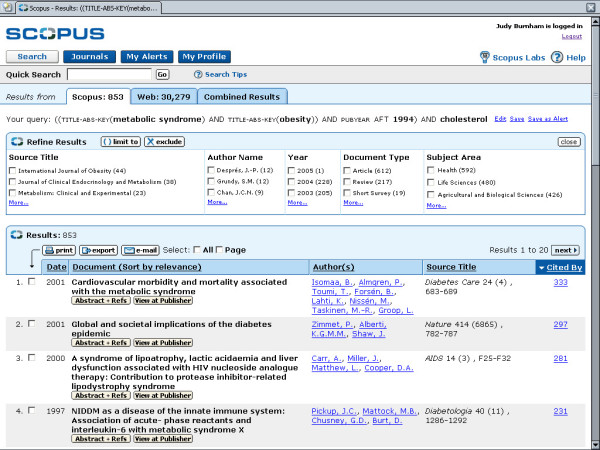Viewport: 600px width, 450px height.
Task: Click the exclude button
Action: [165, 142]
